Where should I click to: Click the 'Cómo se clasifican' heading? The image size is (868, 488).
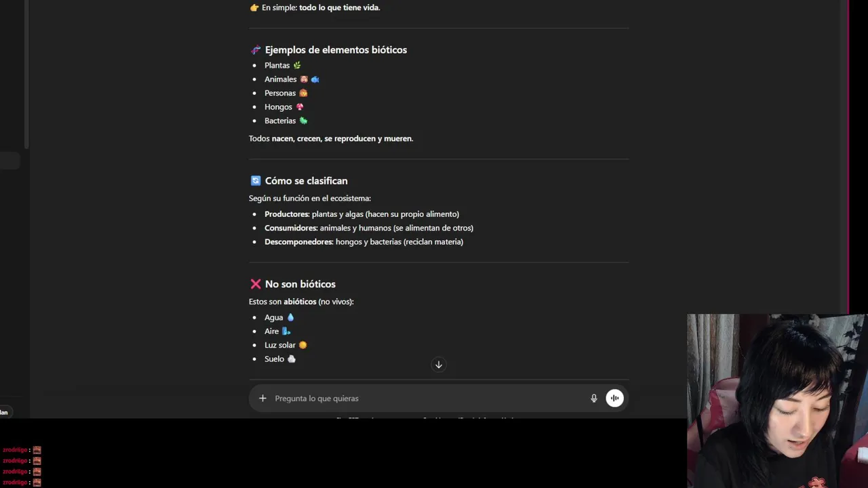pyautogui.click(x=306, y=181)
